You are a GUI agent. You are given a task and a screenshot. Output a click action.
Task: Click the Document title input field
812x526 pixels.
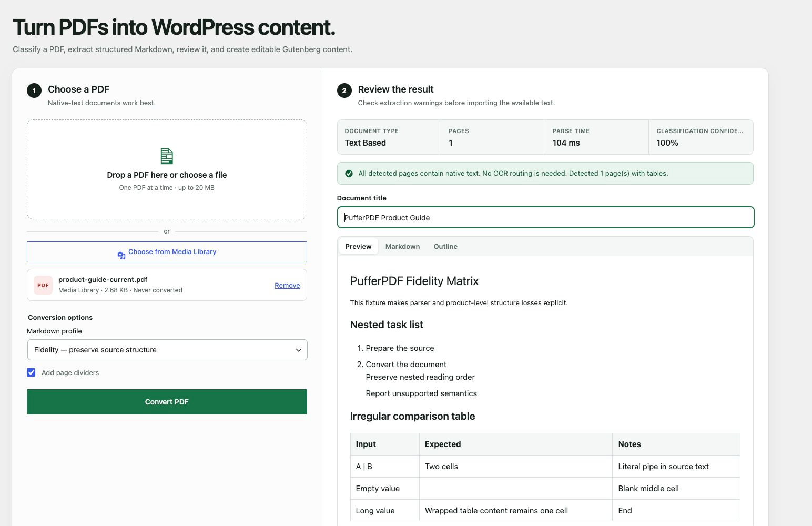coord(545,217)
